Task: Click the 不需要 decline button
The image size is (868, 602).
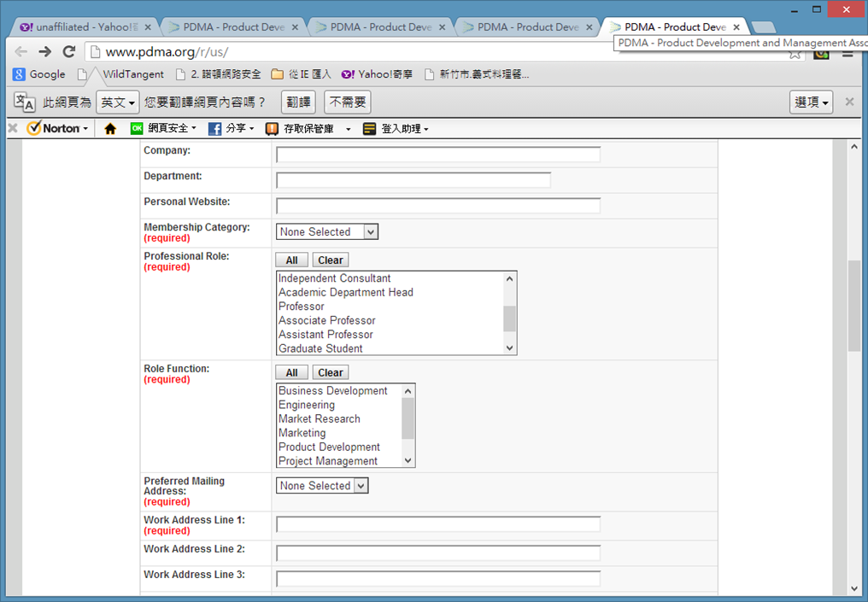Action: (x=348, y=102)
